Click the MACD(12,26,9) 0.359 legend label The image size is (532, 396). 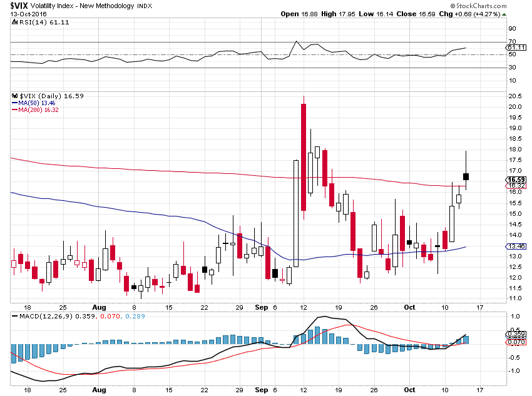click(57, 316)
